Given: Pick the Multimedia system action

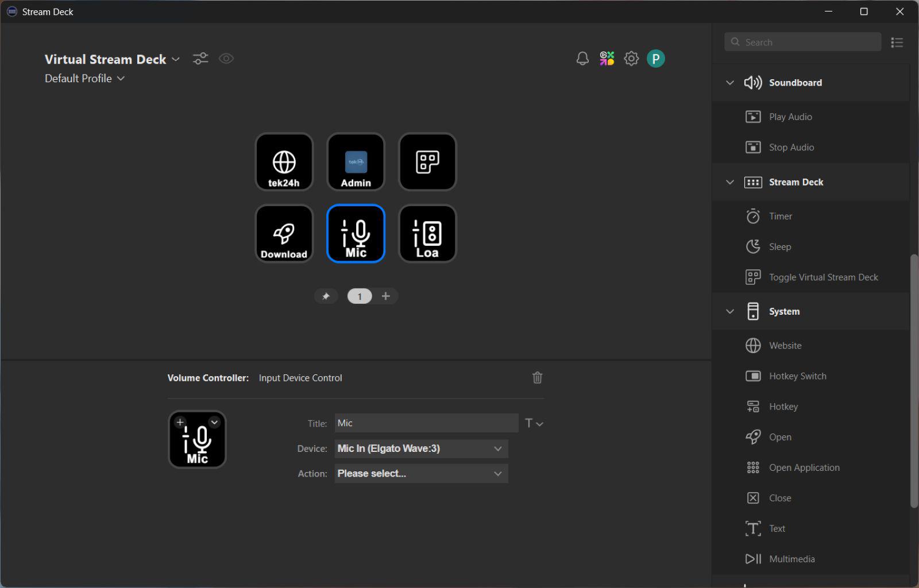Looking at the screenshot, I should pyautogui.click(x=791, y=558).
